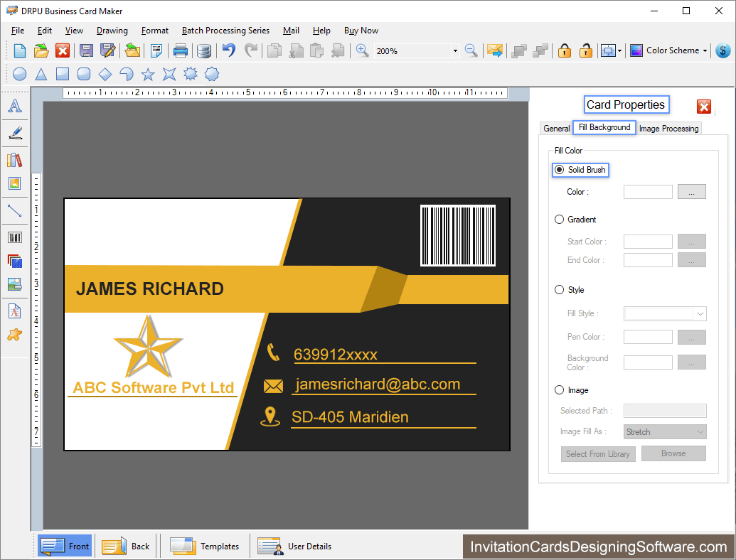The width and height of the screenshot is (736, 560).
Task: Switch to the Fill Background tab
Action: (x=604, y=128)
